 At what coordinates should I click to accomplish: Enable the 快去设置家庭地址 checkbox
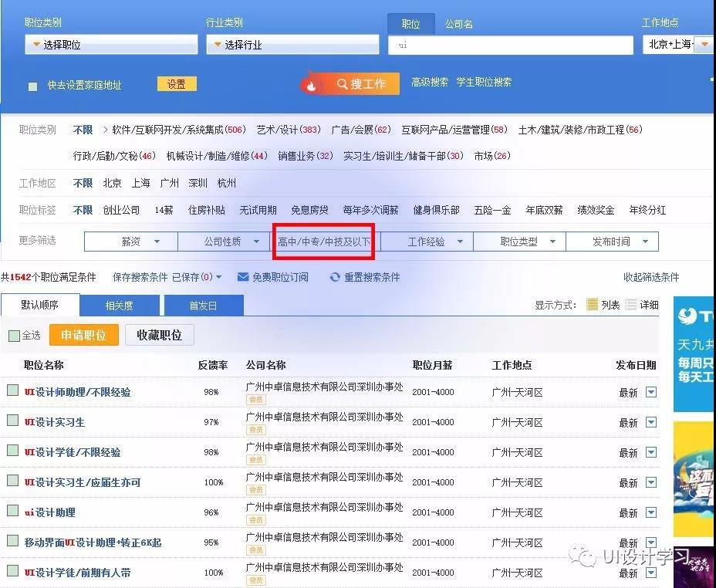point(32,86)
